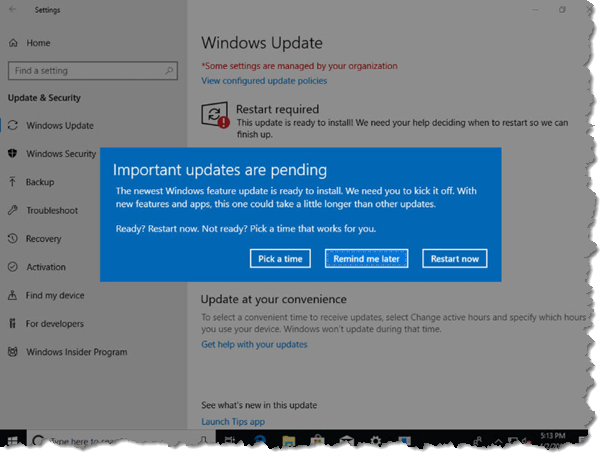Click the Update & Security heading
Image resolution: width=608 pixels, height=461 pixels.
[x=44, y=98]
